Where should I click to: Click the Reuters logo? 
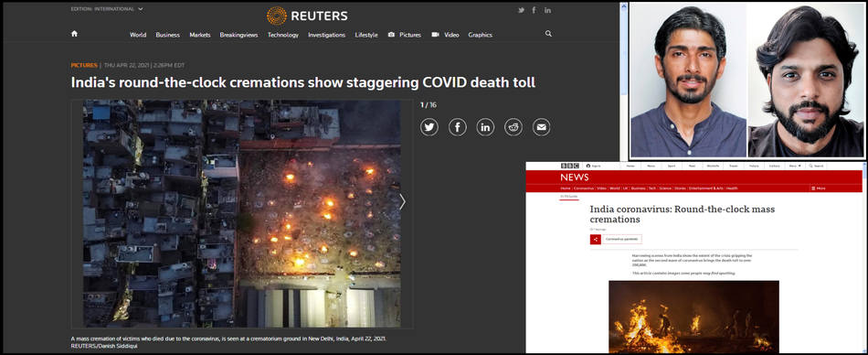coord(307,16)
